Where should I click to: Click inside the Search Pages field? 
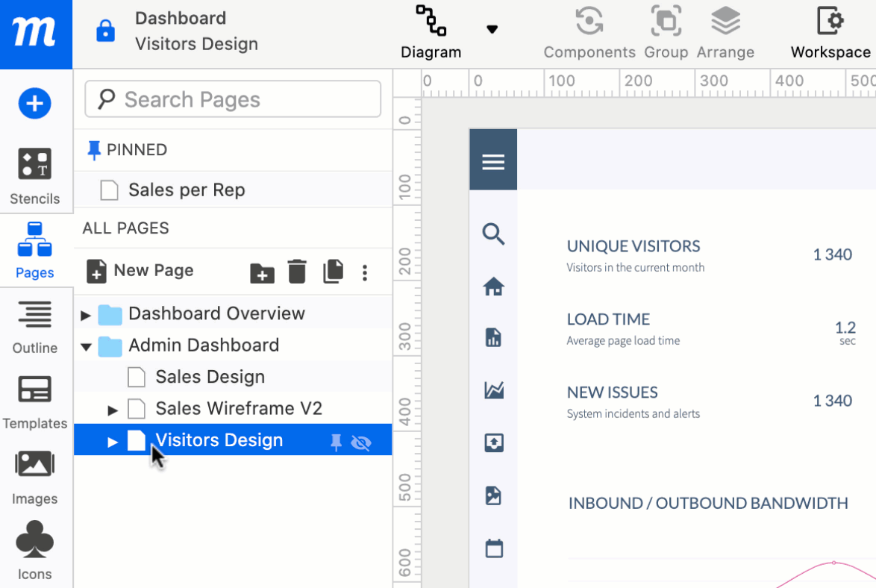pyautogui.click(x=231, y=98)
